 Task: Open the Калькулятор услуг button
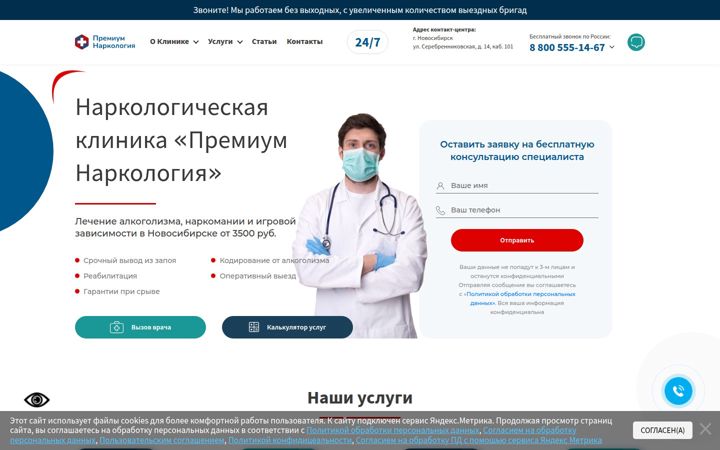tap(287, 327)
